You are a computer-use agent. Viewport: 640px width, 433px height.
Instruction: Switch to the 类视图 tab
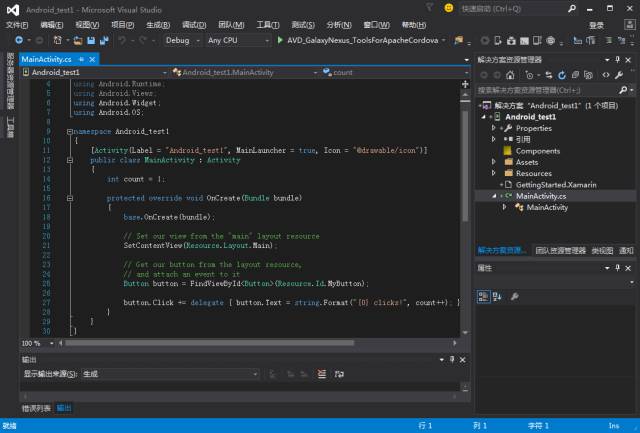pos(602,251)
